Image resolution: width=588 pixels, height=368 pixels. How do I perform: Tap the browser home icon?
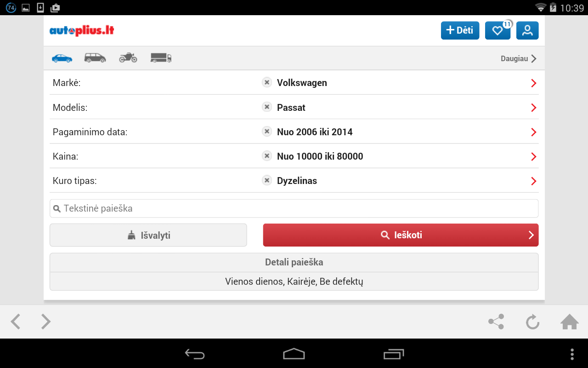click(569, 322)
